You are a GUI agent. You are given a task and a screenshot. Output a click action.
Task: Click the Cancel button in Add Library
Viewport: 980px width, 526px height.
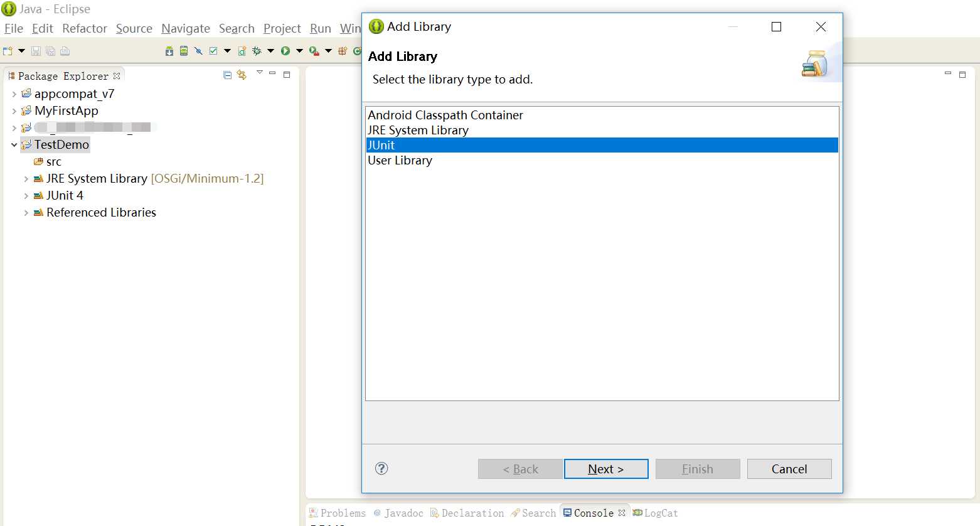789,469
